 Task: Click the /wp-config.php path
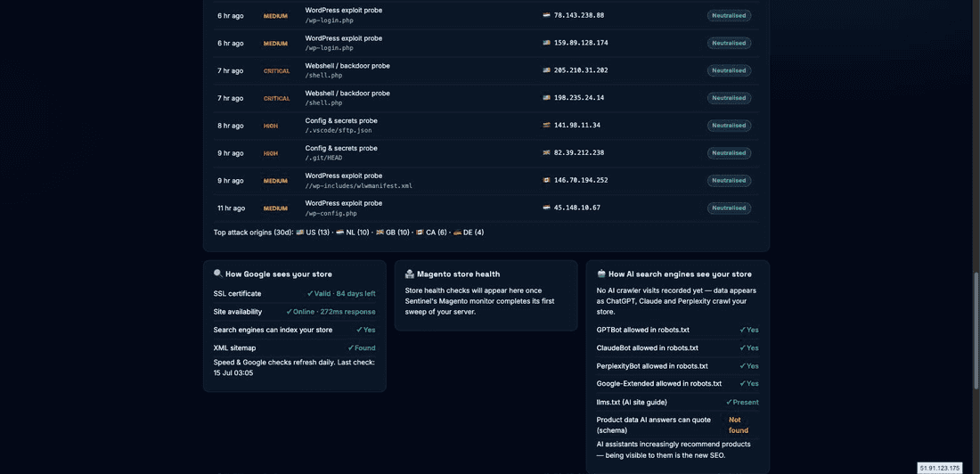click(331, 213)
